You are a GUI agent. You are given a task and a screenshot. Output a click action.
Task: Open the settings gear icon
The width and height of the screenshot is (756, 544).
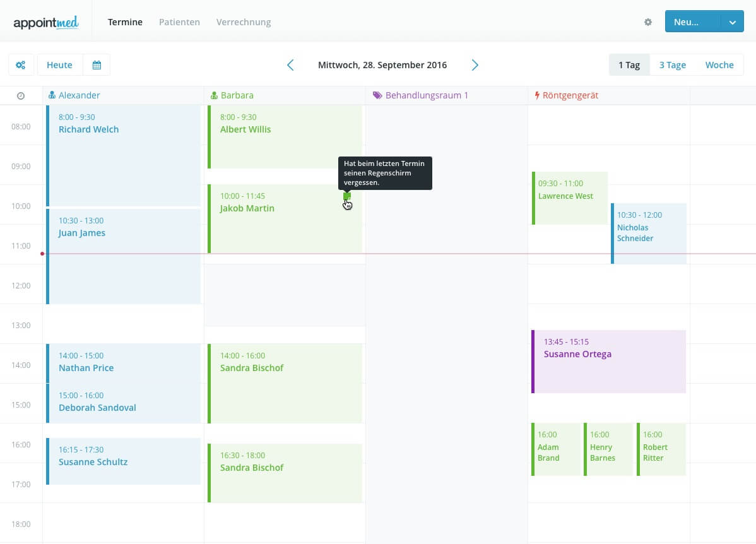click(x=647, y=22)
